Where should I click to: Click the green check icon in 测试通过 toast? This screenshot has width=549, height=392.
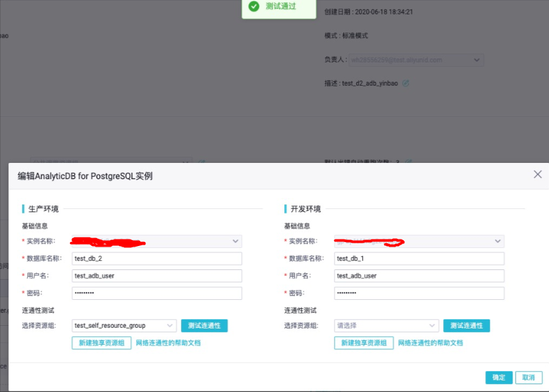pos(254,6)
